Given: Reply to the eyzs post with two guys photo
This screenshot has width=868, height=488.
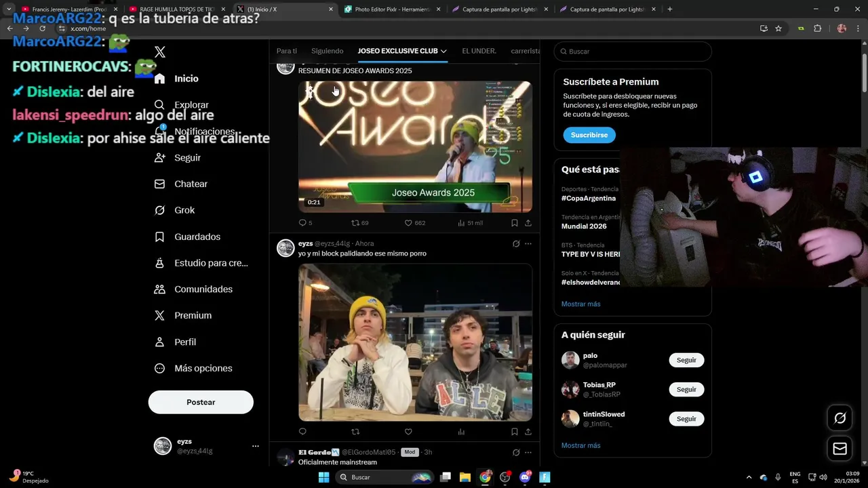Looking at the screenshot, I should pyautogui.click(x=302, y=432).
